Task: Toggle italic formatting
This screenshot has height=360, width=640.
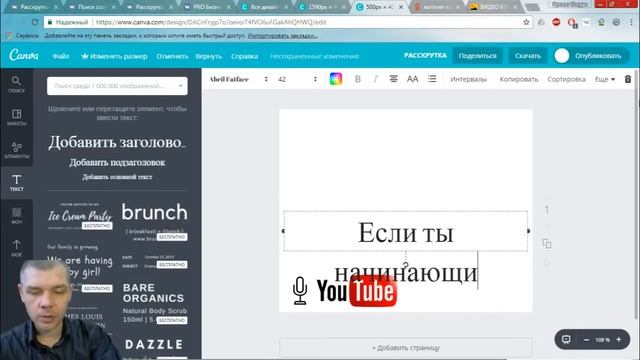Action: point(375,79)
